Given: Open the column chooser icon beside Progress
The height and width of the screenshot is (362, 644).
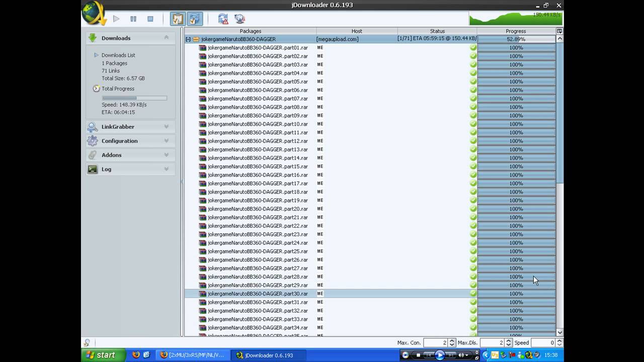Looking at the screenshot, I should [x=559, y=31].
